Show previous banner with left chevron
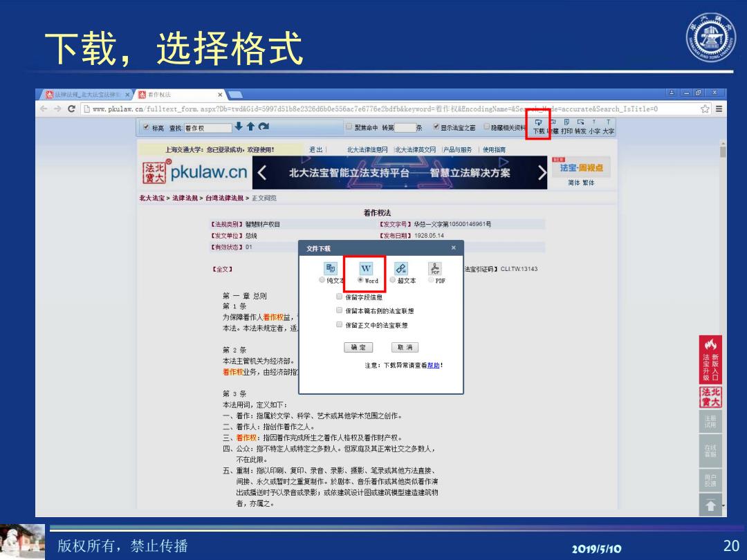Viewport: 747px width, 560px height. tap(261, 172)
